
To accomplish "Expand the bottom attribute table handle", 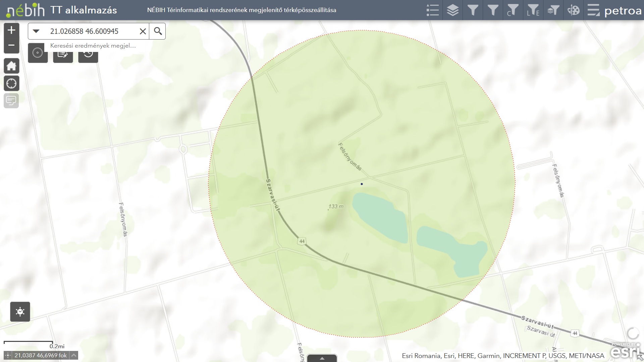I will point(322,358).
